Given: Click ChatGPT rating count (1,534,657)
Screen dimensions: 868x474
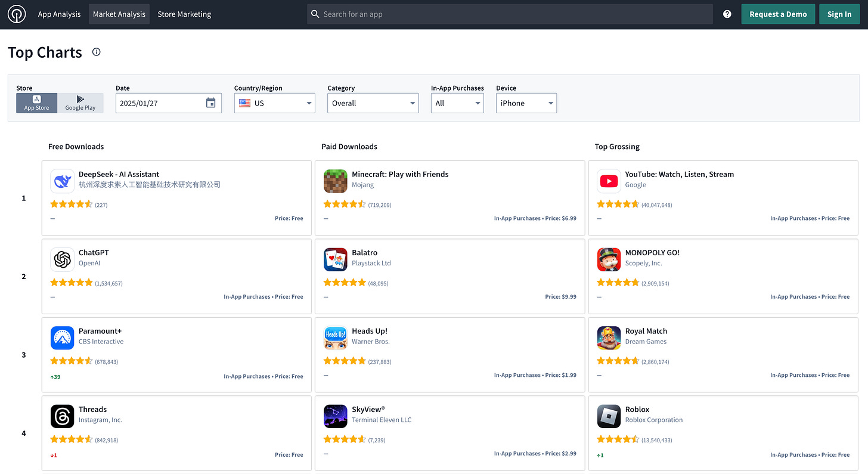Looking at the screenshot, I should click(108, 283).
